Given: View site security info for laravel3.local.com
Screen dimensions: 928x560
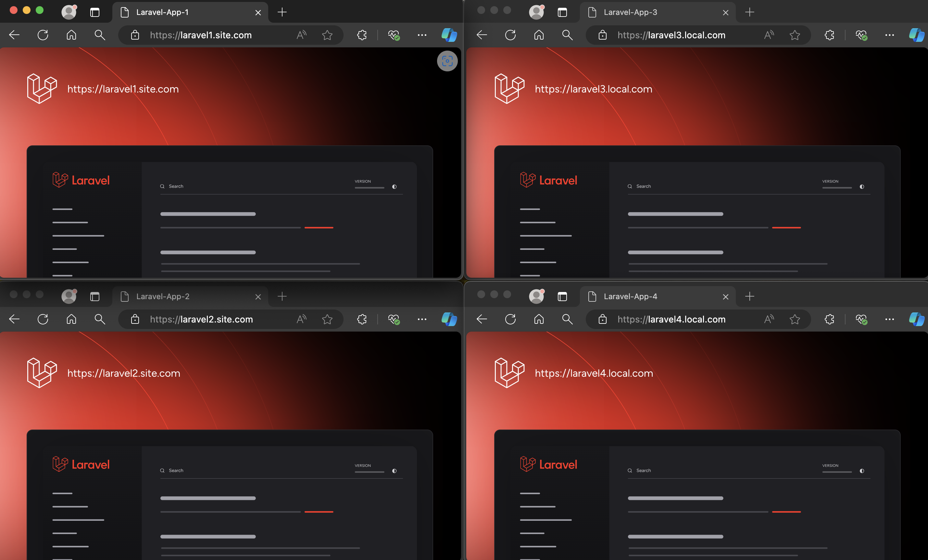Looking at the screenshot, I should pos(603,35).
